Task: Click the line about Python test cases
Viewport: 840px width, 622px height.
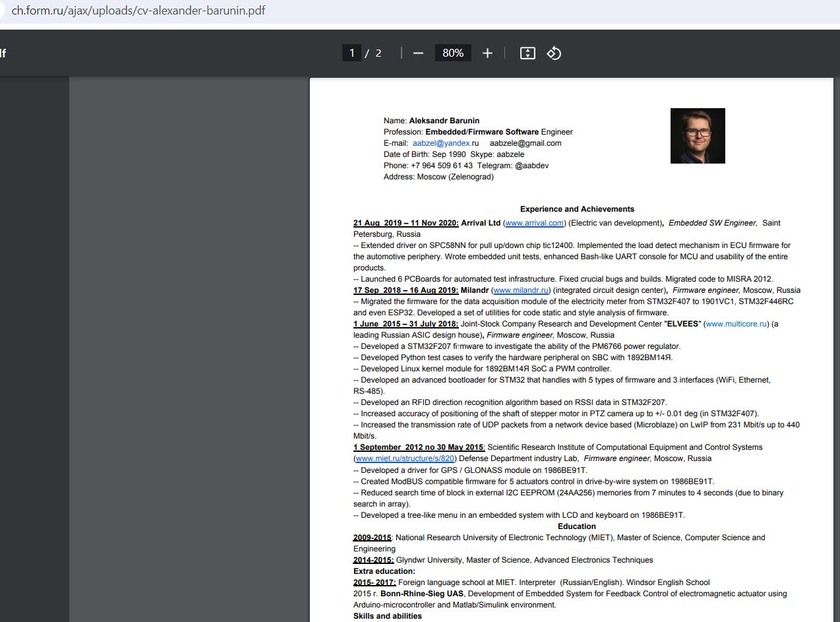Action: (x=513, y=358)
